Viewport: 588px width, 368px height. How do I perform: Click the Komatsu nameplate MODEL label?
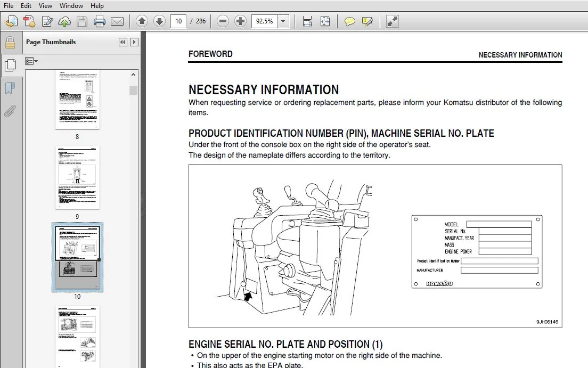point(452,224)
